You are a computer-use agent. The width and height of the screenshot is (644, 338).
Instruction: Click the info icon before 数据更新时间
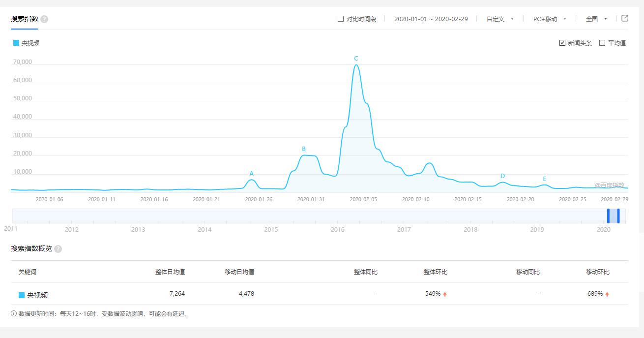[14, 313]
